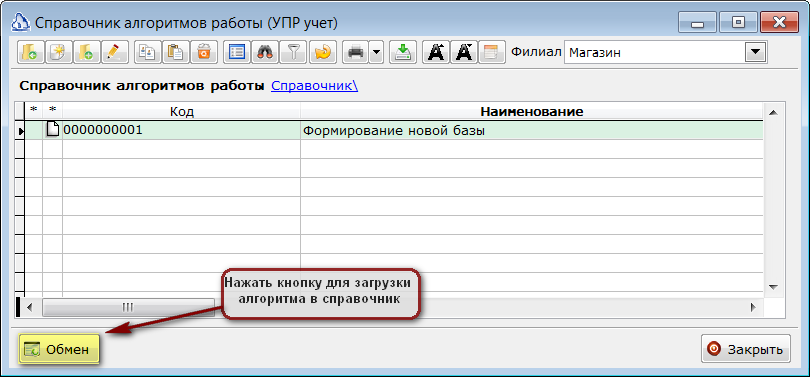Follow the Справочник\ breadcrumb link
The image size is (810, 377).
pos(314,86)
